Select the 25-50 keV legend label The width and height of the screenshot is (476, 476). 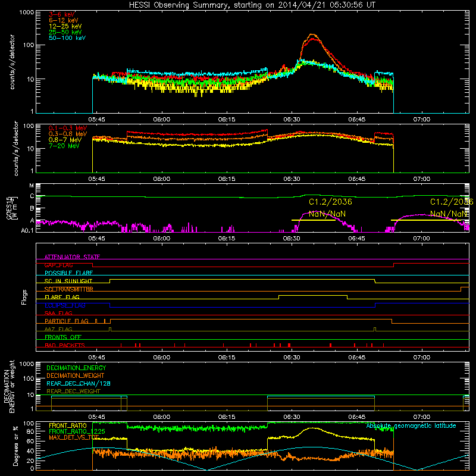[65, 32]
